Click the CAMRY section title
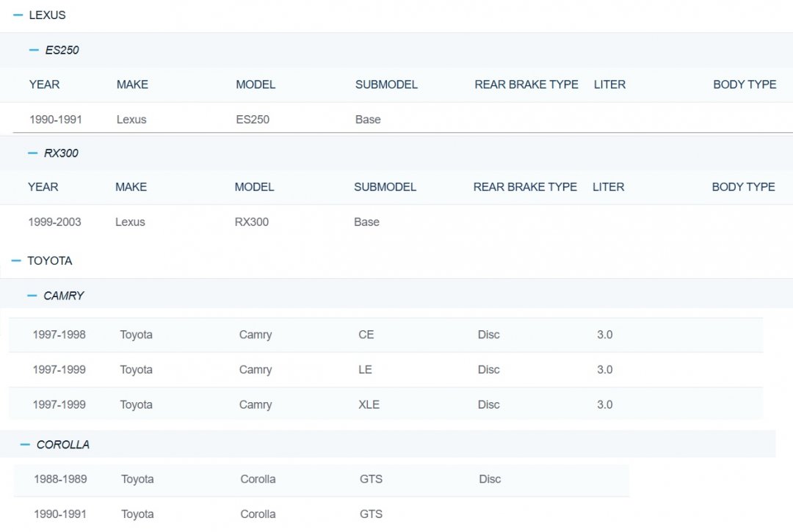 coord(64,296)
